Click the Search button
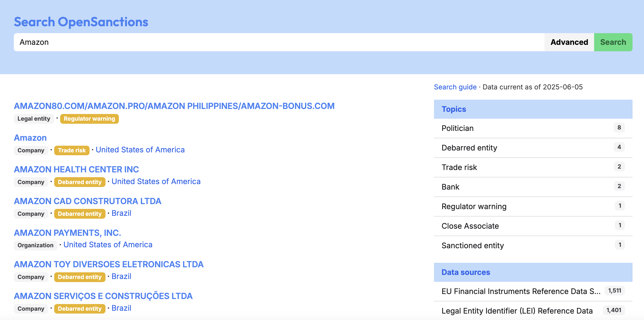644x320 pixels. point(613,42)
